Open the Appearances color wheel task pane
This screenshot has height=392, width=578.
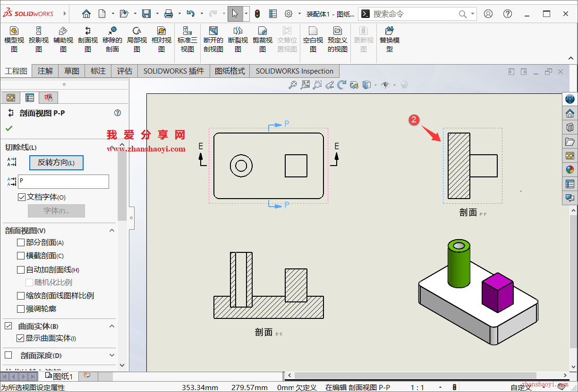click(570, 170)
